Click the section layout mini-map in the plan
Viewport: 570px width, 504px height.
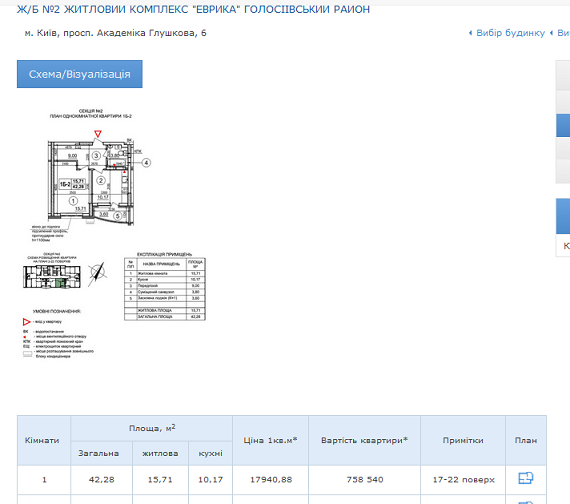point(52,277)
